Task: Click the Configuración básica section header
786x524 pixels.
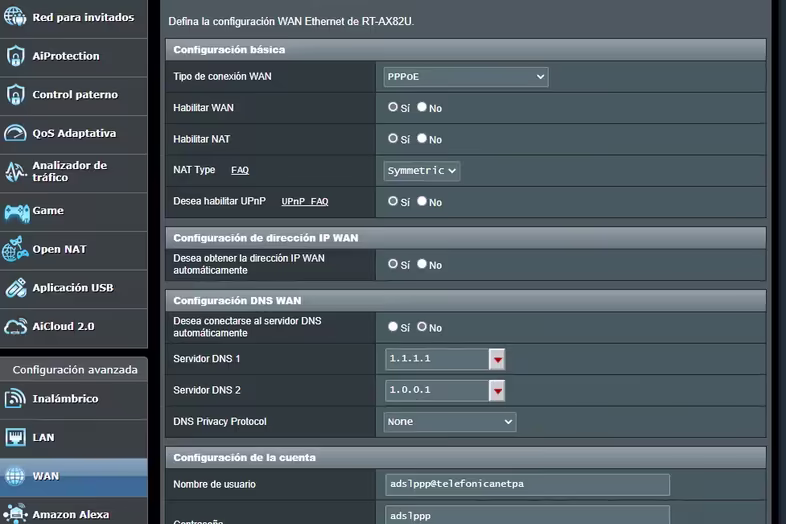Action: (466, 50)
